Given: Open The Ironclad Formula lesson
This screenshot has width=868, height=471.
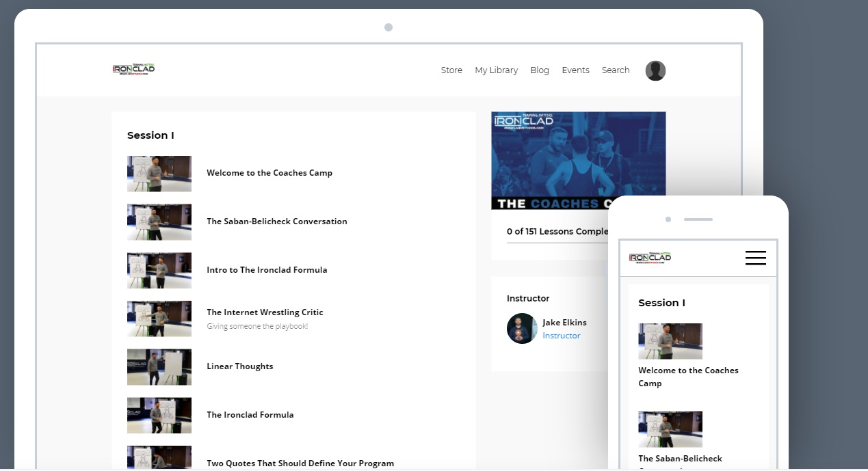Looking at the screenshot, I should click(x=250, y=415).
